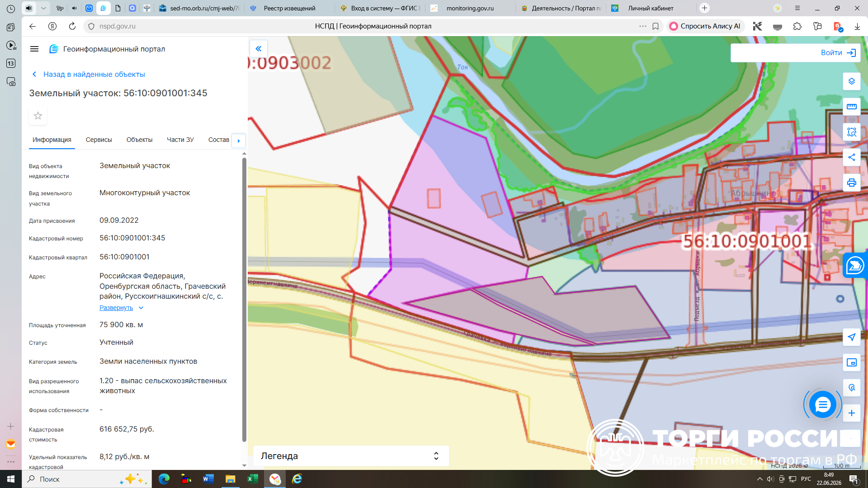Open the chat support bubble
Viewport: 868px width, 488px height.
pos(822,404)
